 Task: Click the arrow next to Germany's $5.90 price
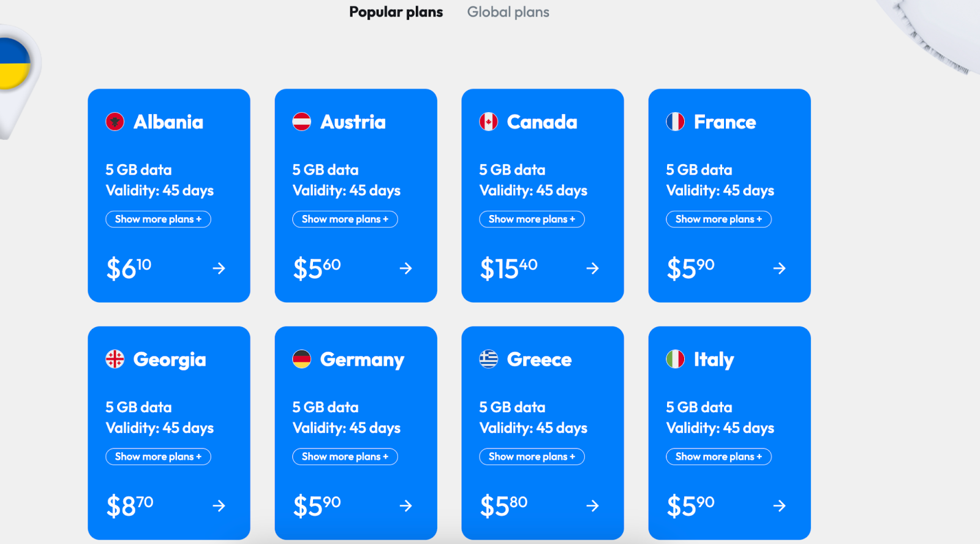click(405, 505)
